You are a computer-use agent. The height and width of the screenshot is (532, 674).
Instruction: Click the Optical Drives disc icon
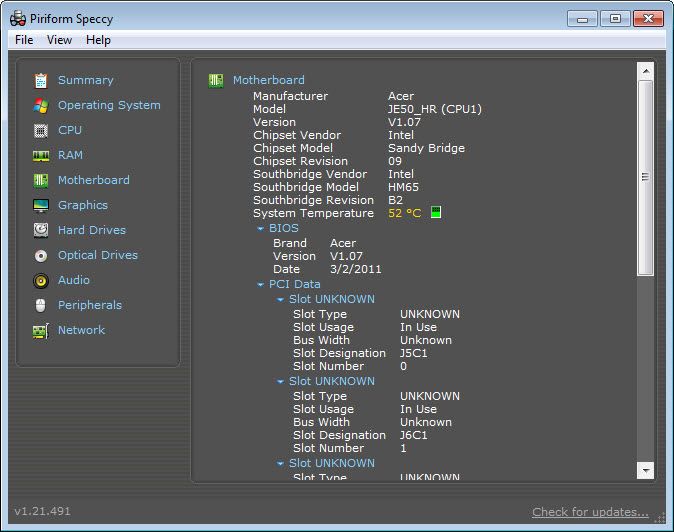pyautogui.click(x=41, y=256)
